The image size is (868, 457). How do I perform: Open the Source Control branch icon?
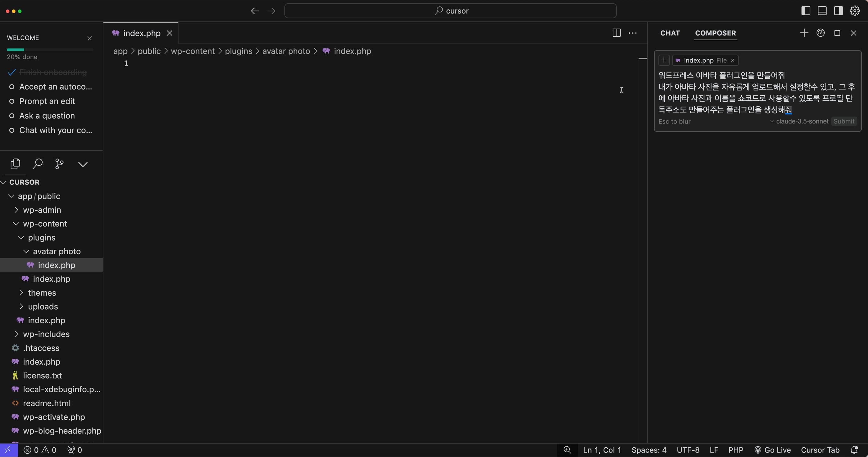tap(59, 164)
